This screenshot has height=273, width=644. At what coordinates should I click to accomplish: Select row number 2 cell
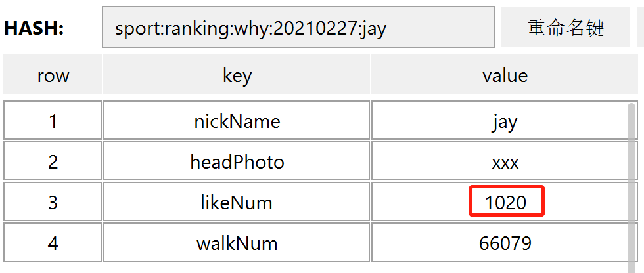53,161
